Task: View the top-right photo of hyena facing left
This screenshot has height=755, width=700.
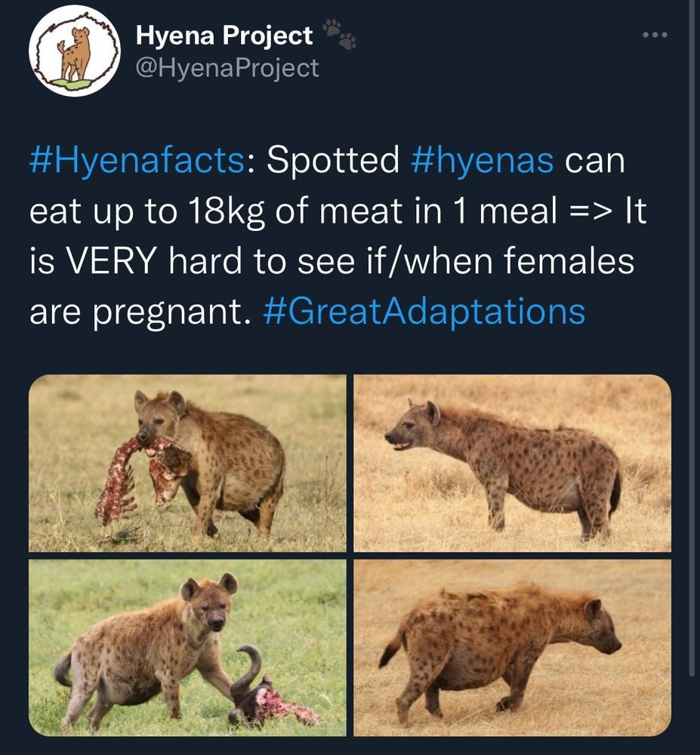Action: [512, 463]
